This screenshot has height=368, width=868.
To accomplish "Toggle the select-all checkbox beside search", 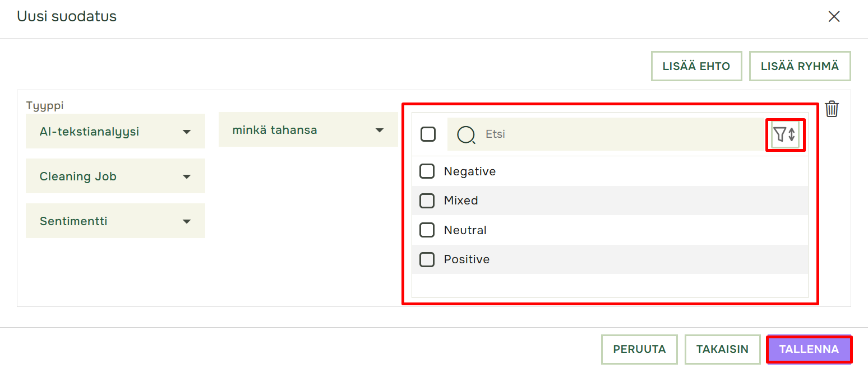I will coord(428,134).
